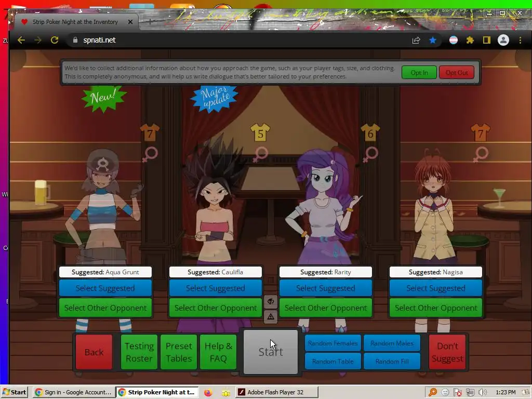Select Other Opponent for Rarity slot
This screenshot has width=532, height=399.
tap(325, 308)
